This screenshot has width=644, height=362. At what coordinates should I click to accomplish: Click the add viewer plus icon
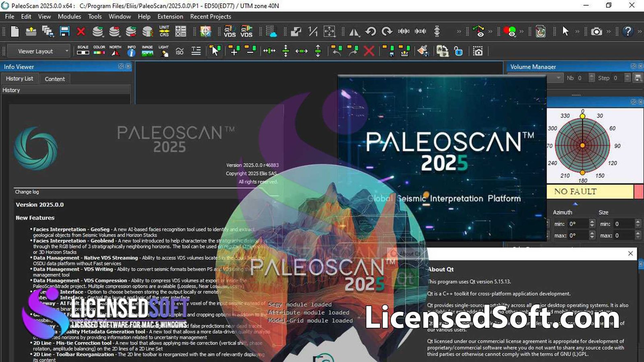pyautogui.click(x=233, y=51)
